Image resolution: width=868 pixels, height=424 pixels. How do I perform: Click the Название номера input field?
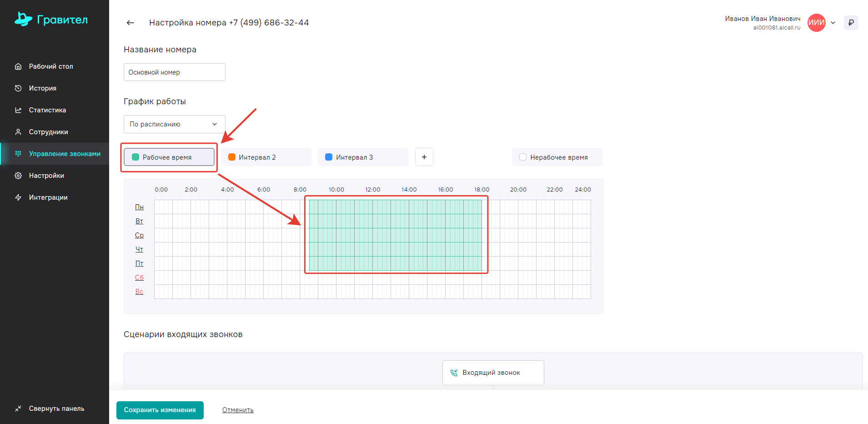coord(174,72)
